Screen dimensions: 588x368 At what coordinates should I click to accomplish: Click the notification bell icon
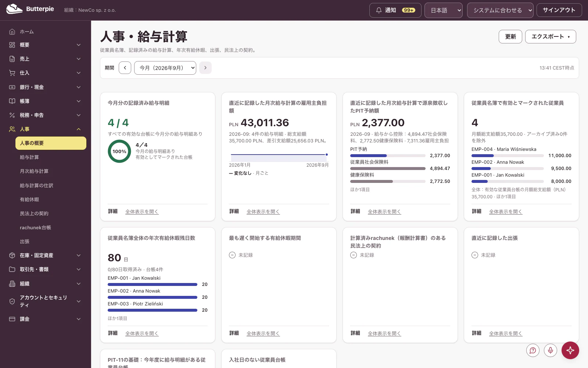(379, 10)
